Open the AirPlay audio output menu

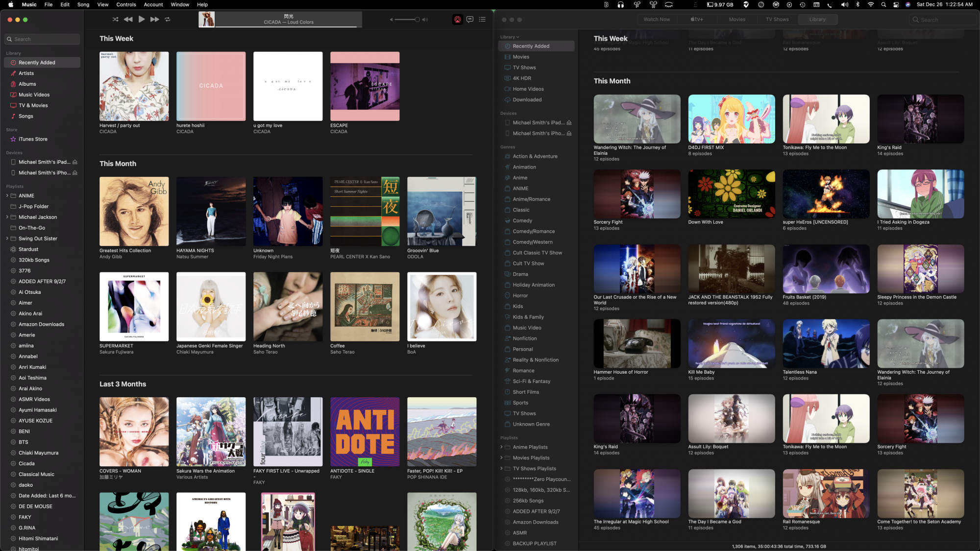457,20
